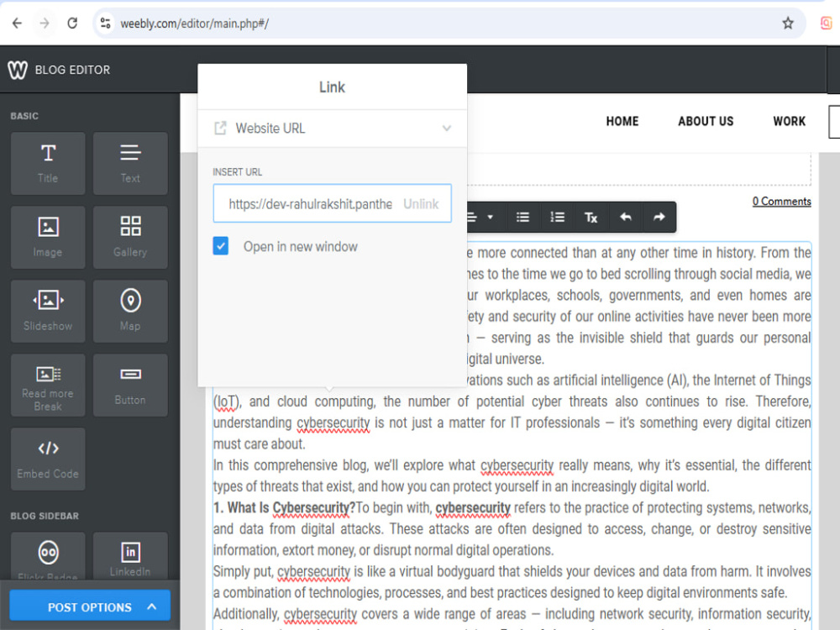
Task: Click the 'BASIC' section label
Action: [x=24, y=116]
